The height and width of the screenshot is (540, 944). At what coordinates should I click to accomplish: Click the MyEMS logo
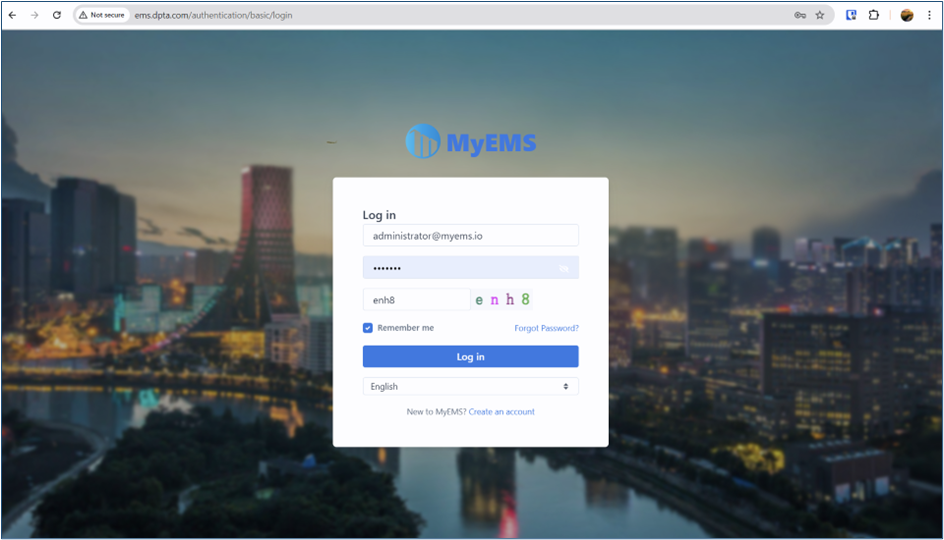(x=471, y=142)
